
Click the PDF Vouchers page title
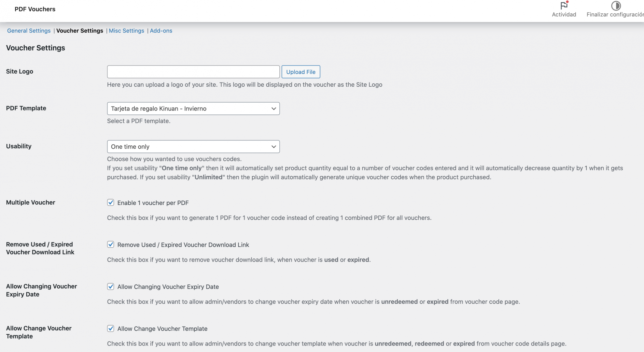coord(35,9)
